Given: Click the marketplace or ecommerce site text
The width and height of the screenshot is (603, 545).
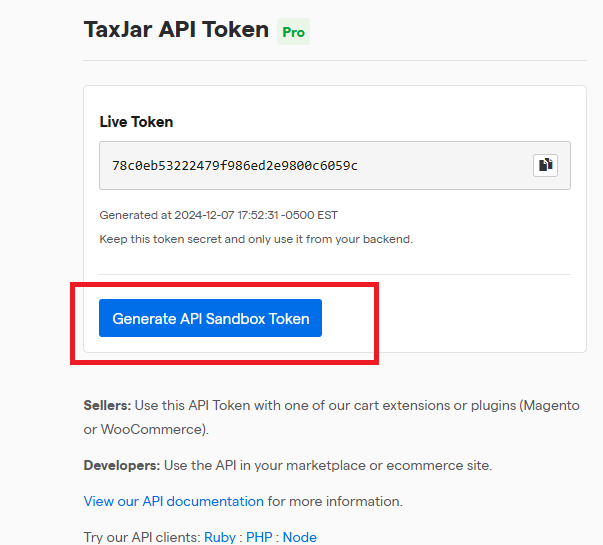Looking at the screenshot, I should point(388,465).
